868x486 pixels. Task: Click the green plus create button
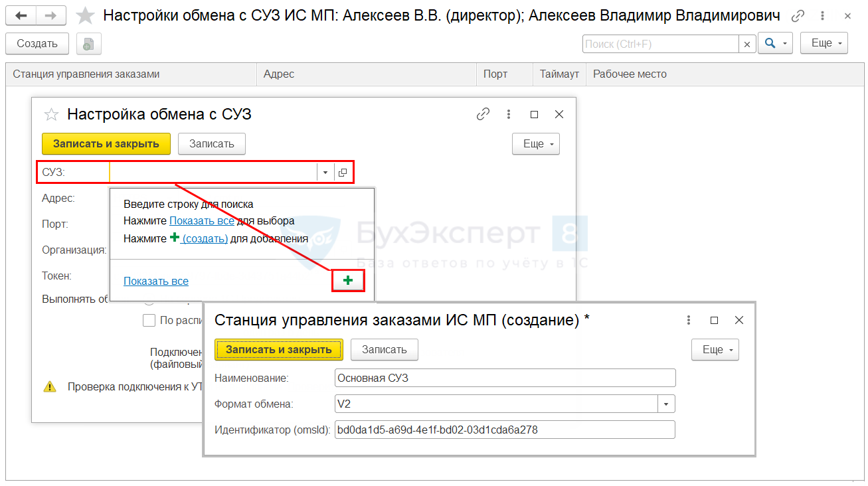point(348,281)
